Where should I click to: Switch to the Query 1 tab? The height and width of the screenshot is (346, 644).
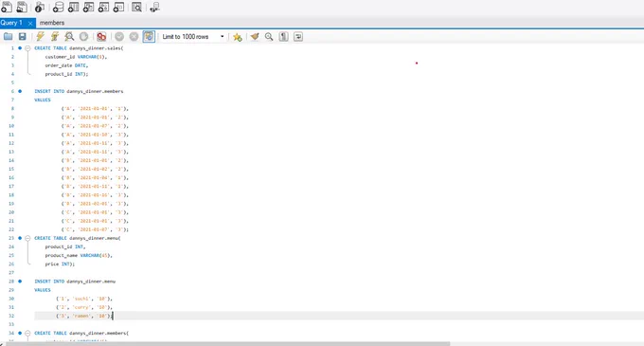(x=11, y=23)
